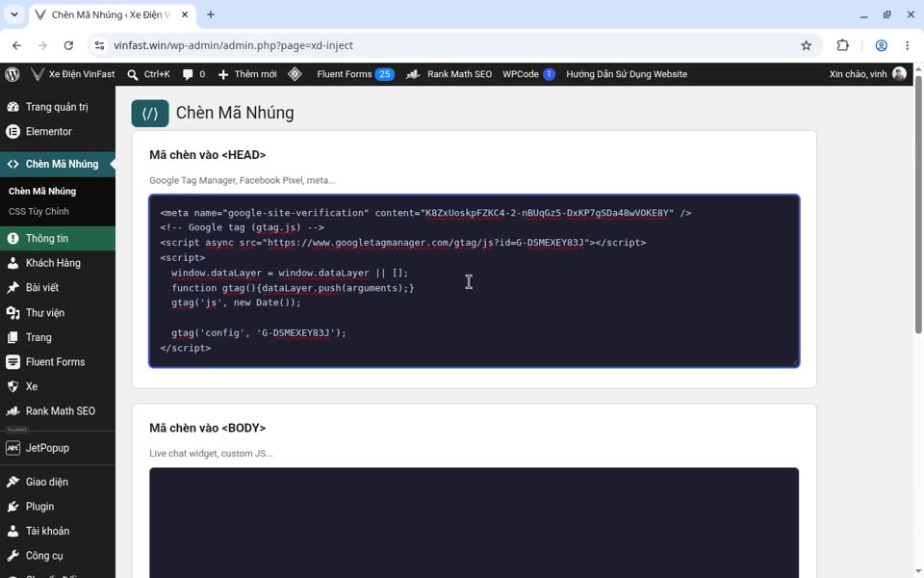Viewport: 924px width, 578px height.
Task: Open Thư viện media icon
Action: (13, 312)
